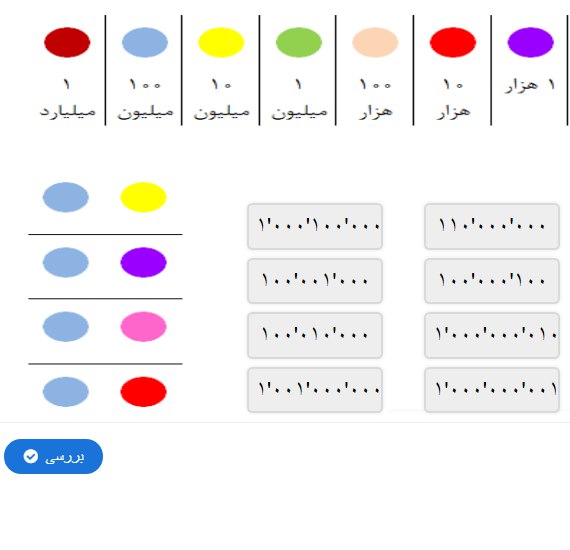
Task: Click the red ۱۰ هزار legend oval
Action: 453,42
